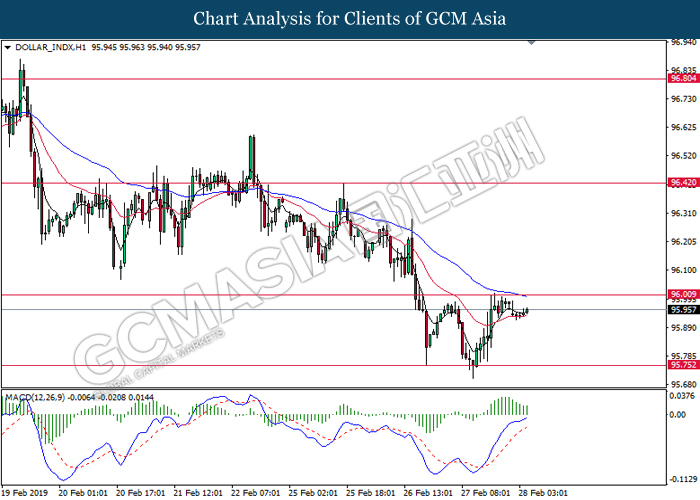Click the 96.940 price scale value
The width and height of the screenshot is (700, 500).
coord(684,42)
